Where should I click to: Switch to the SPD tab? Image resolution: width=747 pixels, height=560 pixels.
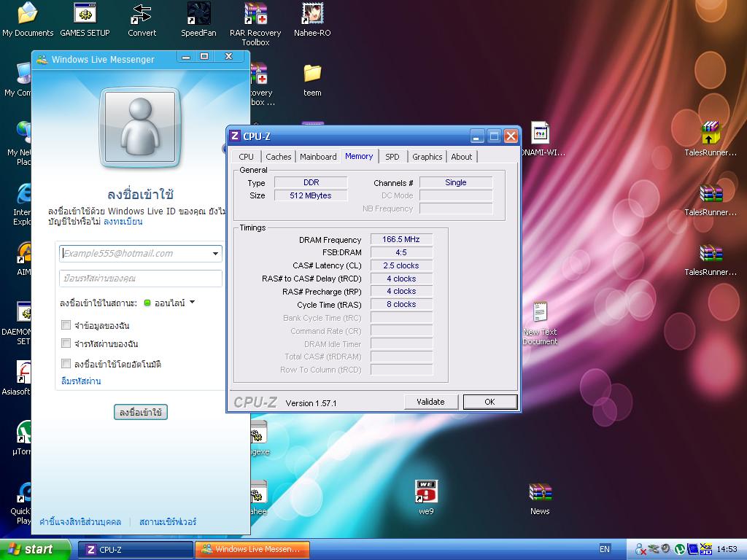point(392,157)
